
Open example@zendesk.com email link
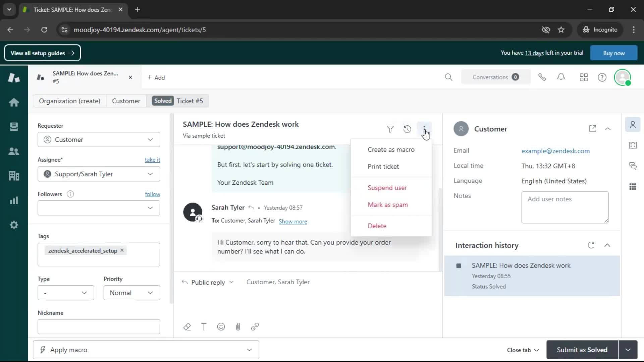point(555,151)
